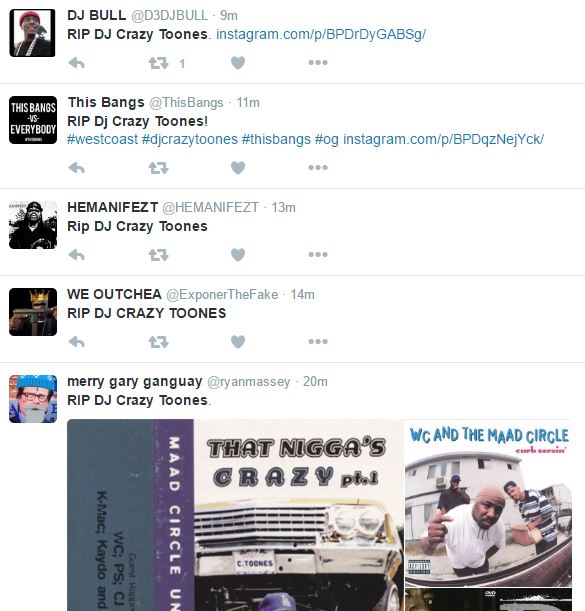585x611 pixels.
Task: Reply to This Bangs tweet
Action: (x=76, y=168)
